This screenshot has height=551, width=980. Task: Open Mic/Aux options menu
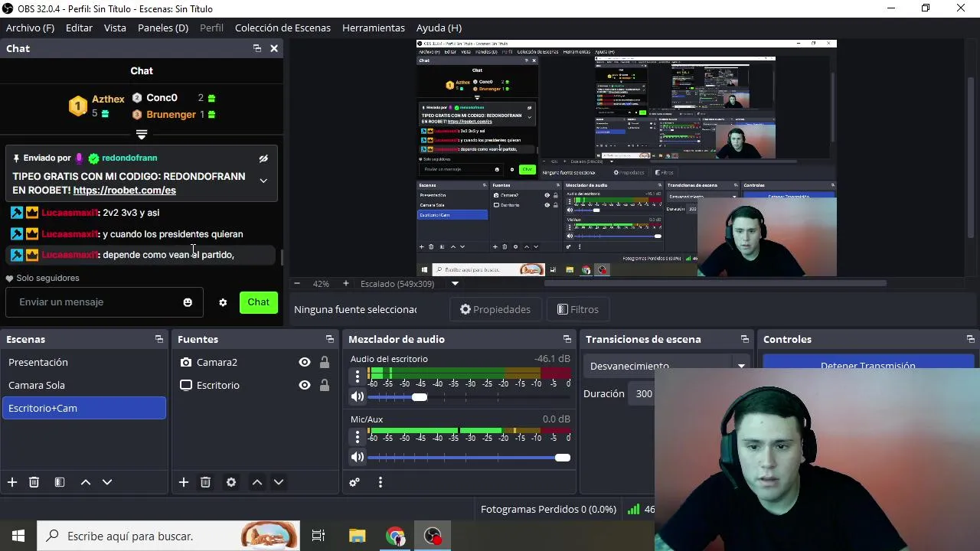(357, 436)
